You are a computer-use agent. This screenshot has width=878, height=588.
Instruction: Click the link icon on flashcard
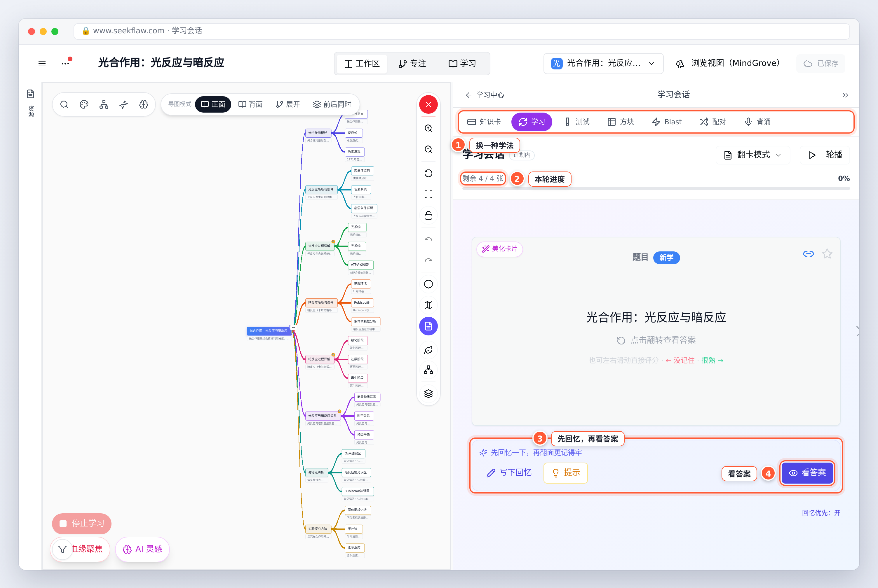tap(808, 254)
